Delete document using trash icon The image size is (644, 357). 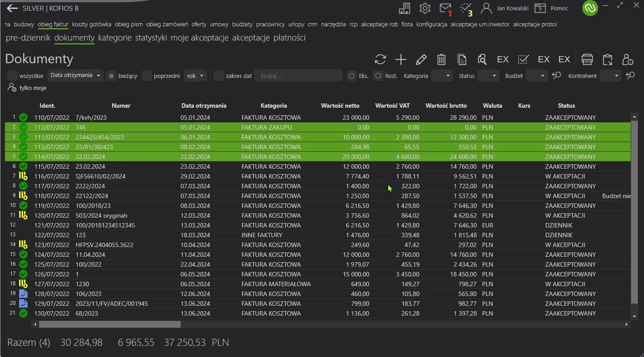(441, 59)
